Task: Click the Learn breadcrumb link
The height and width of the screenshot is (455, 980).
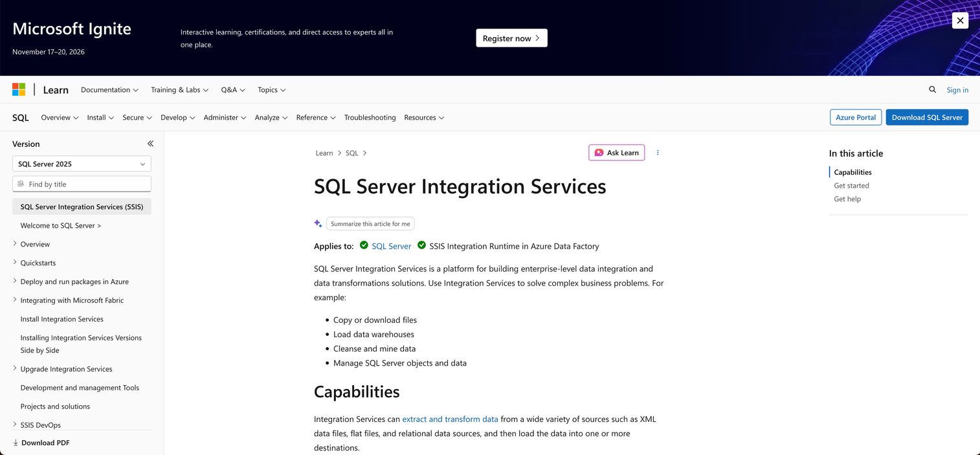Action: click(x=324, y=153)
